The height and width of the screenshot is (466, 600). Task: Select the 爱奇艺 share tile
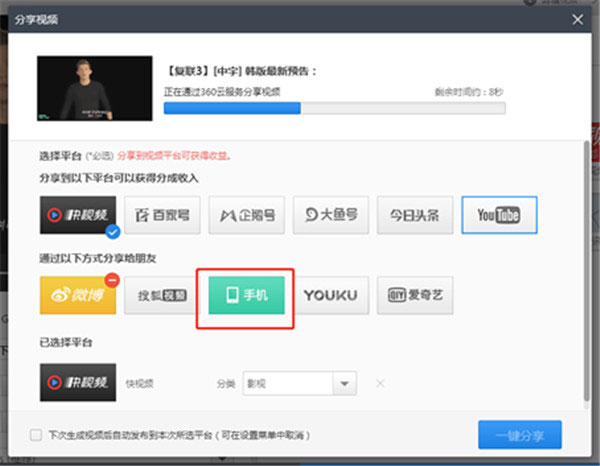coord(414,296)
